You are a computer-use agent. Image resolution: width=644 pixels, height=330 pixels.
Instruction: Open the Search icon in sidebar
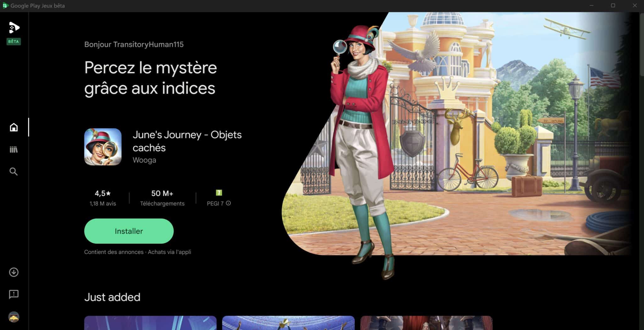[x=14, y=171]
